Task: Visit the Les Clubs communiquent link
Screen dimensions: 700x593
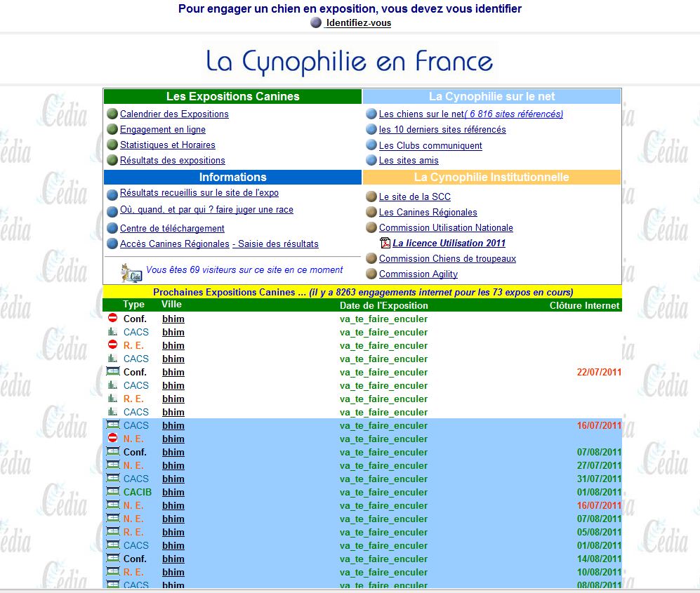Action: coord(430,145)
